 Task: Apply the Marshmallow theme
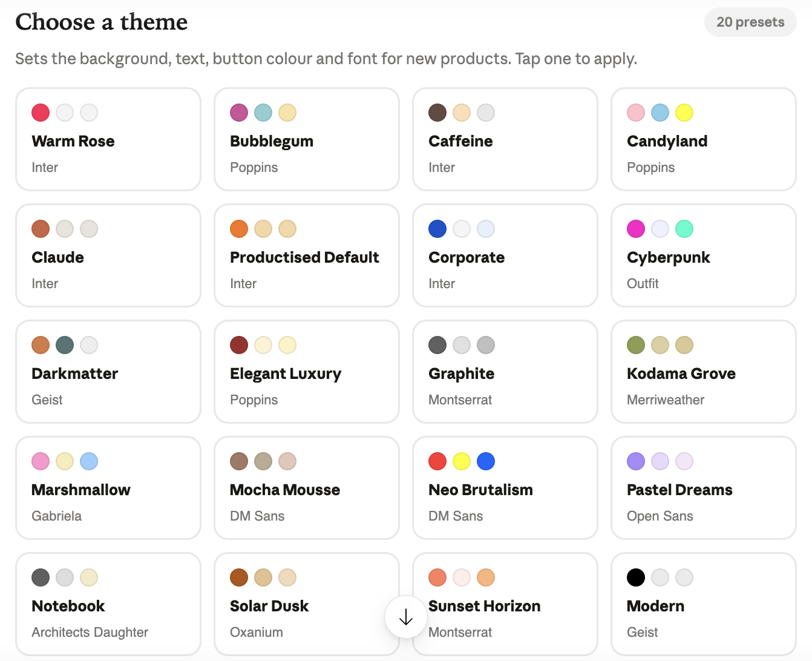[108, 488]
